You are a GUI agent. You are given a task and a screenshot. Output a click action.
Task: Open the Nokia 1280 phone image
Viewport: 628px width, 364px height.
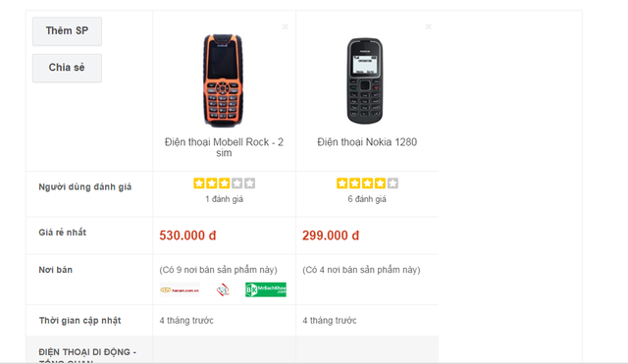point(365,80)
